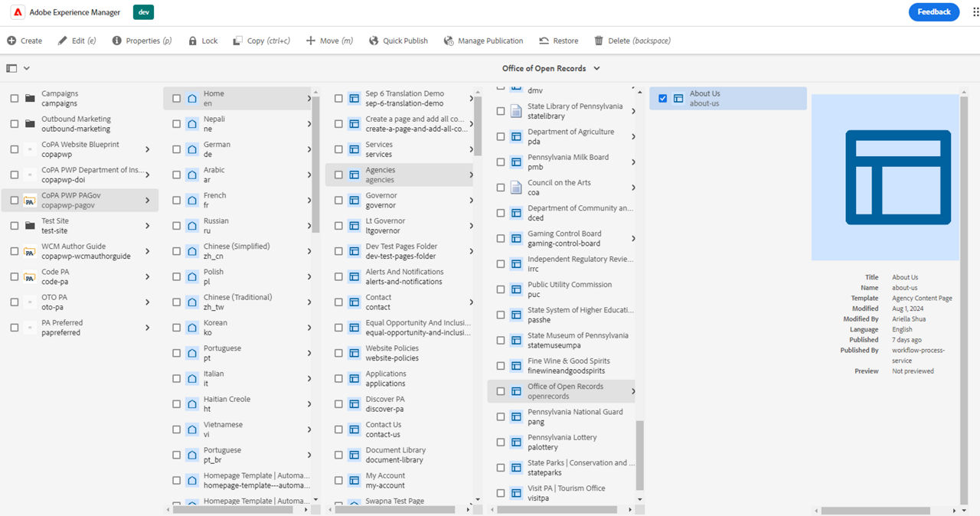The height and width of the screenshot is (516, 980).
Task: Check the Governor page checkbox
Action: pyautogui.click(x=338, y=201)
